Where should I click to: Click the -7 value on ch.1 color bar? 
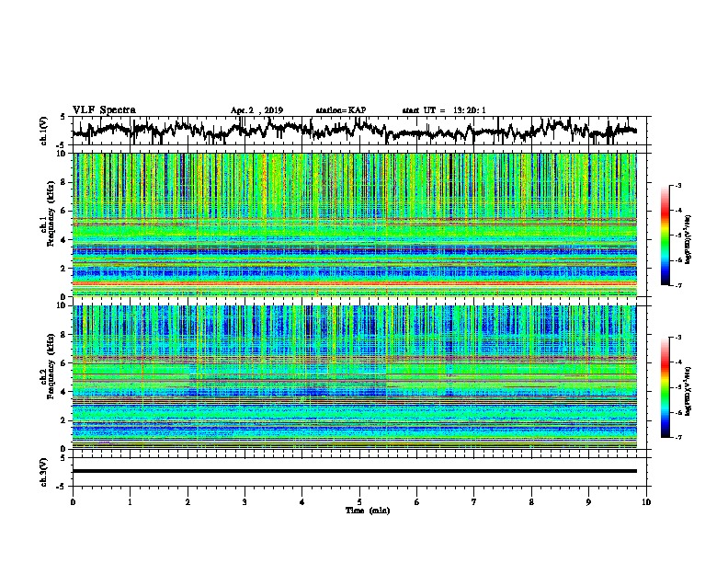click(x=678, y=285)
